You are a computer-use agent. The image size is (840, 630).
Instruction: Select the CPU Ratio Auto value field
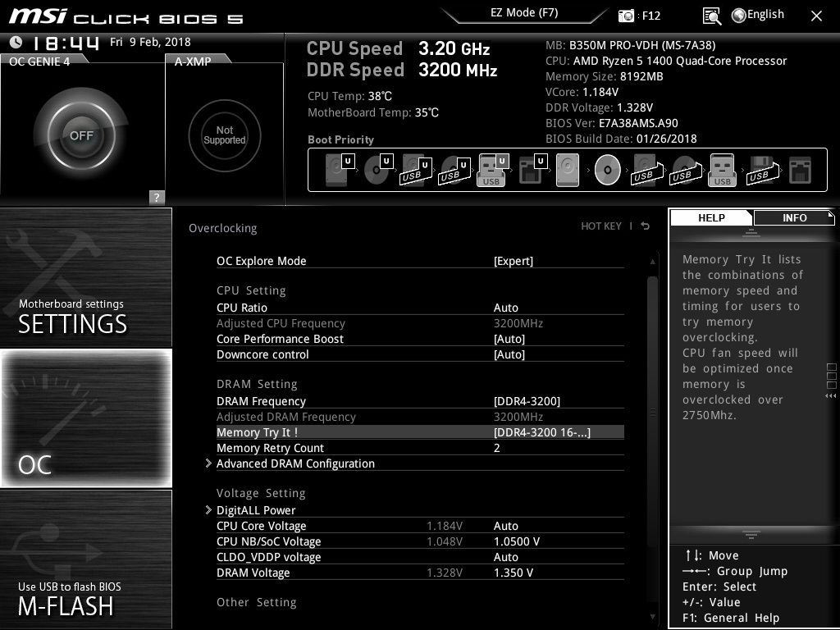click(505, 308)
